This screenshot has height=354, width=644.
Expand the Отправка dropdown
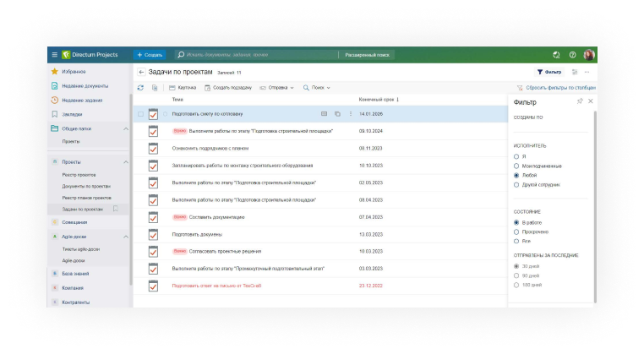pyautogui.click(x=276, y=87)
